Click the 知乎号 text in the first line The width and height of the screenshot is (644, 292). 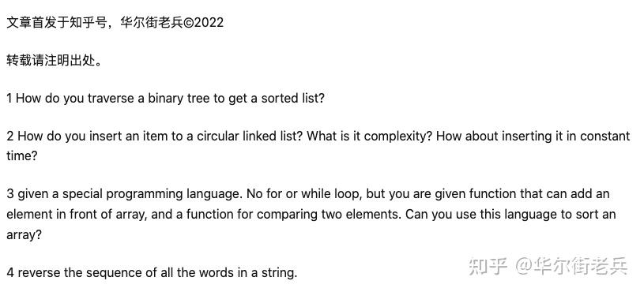pos(89,22)
